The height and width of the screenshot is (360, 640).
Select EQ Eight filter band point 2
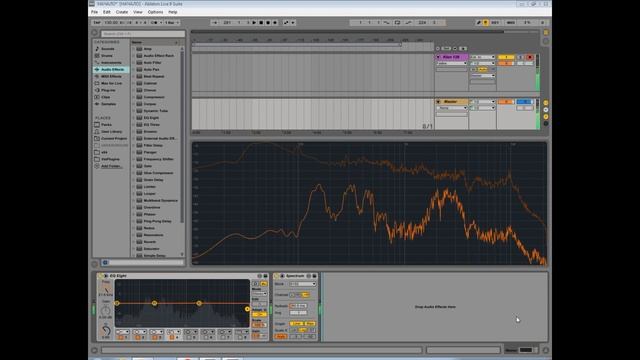154,303
